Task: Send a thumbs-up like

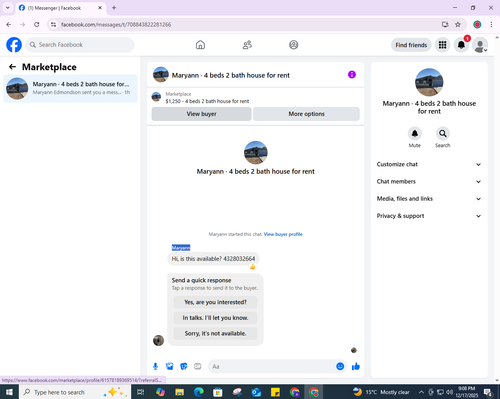Action: [356, 367]
